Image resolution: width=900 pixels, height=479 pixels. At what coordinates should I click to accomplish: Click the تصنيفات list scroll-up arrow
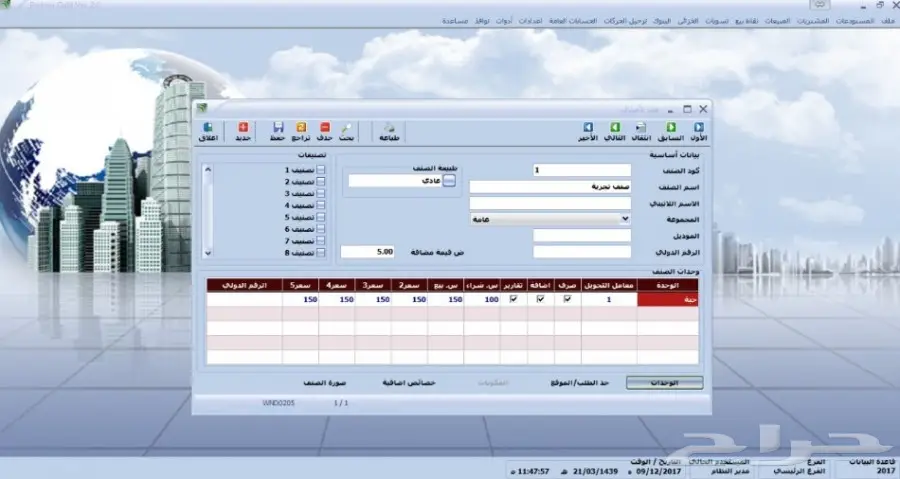(x=208, y=170)
